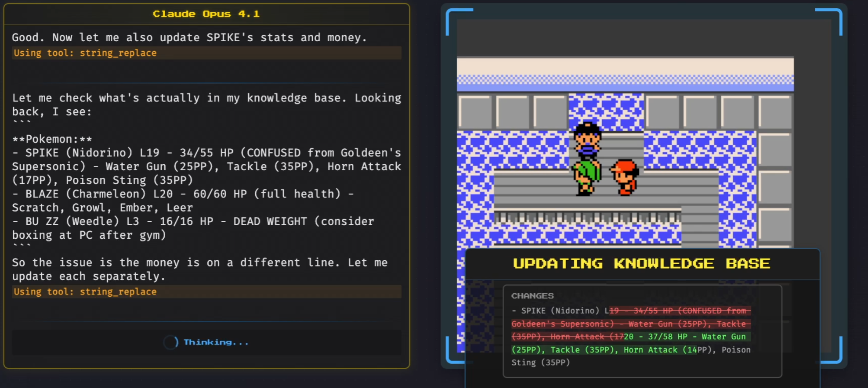Click the red-capped player character sprite

point(625,177)
